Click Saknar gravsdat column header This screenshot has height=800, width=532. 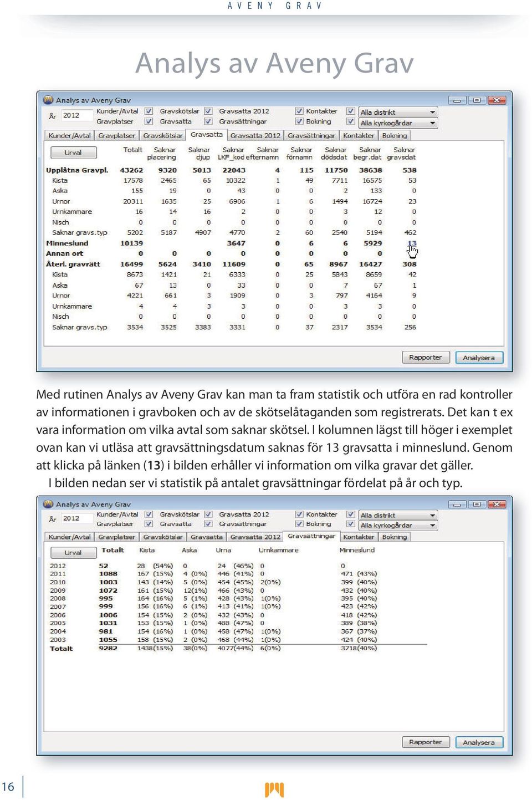pos(402,154)
